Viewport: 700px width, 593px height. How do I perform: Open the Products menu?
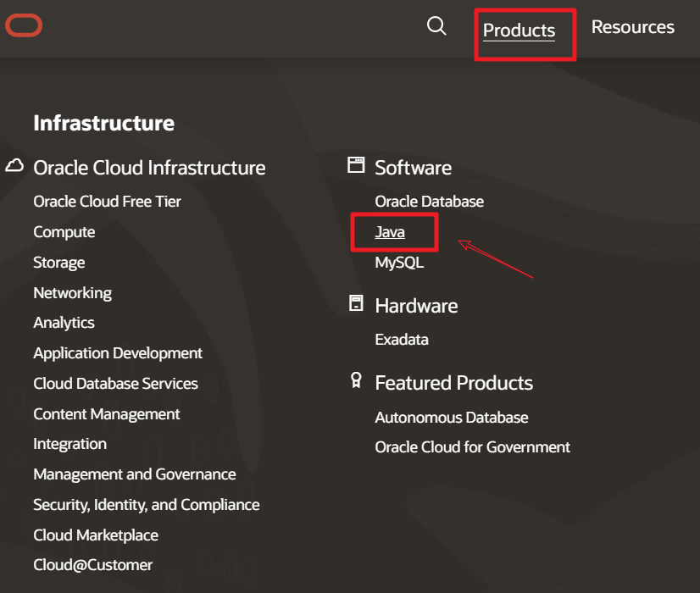519,30
